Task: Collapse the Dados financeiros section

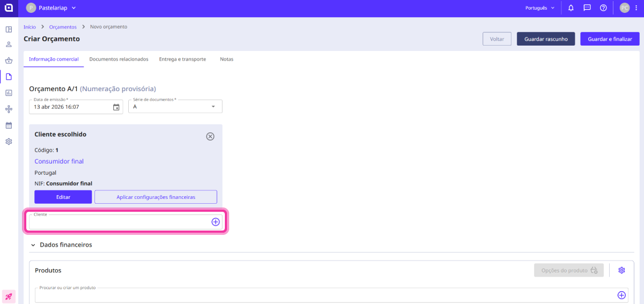Action: pyautogui.click(x=33, y=245)
